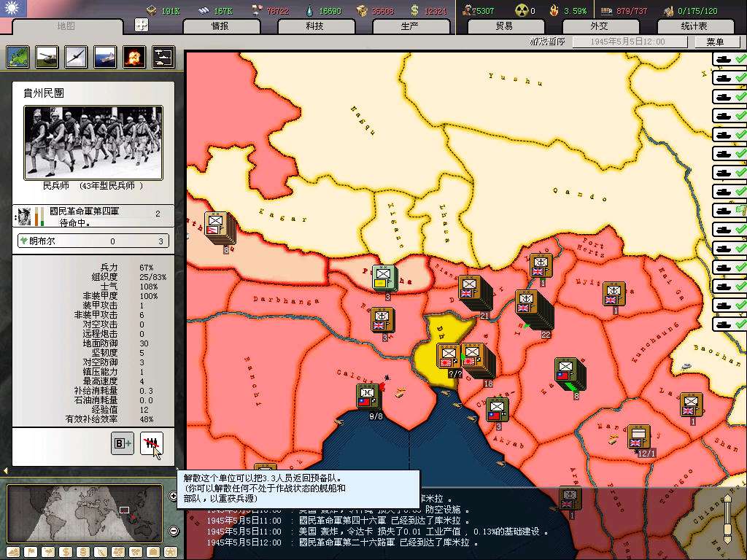Switch to the briefcase map mode icon

tap(153, 553)
